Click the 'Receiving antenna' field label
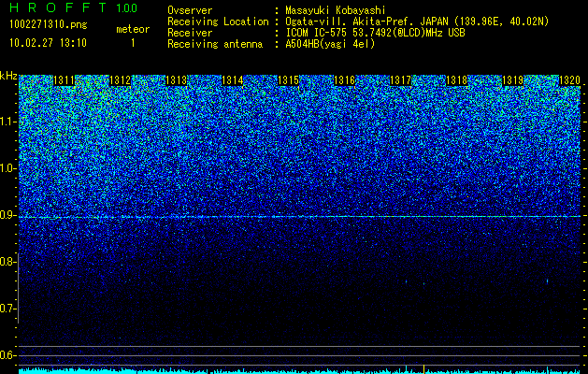This screenshot has width=588, height=374. tap(215, 44)
